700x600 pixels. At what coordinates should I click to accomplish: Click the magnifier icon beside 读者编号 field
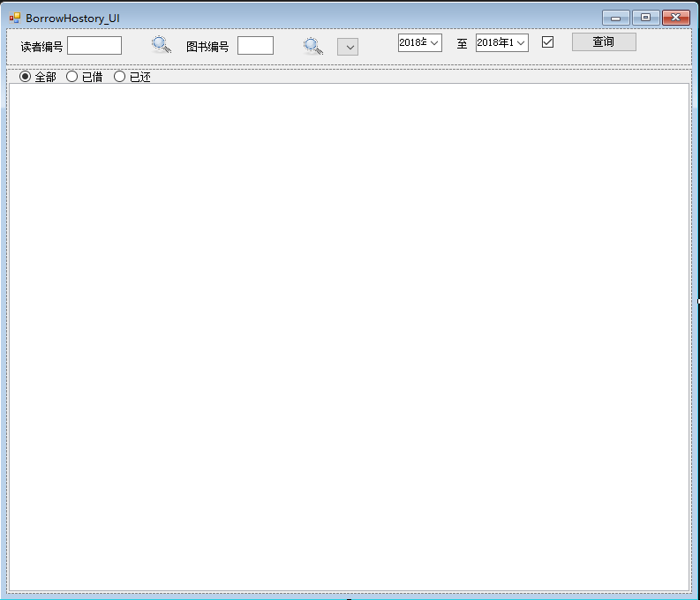click(x=162, y=45)
